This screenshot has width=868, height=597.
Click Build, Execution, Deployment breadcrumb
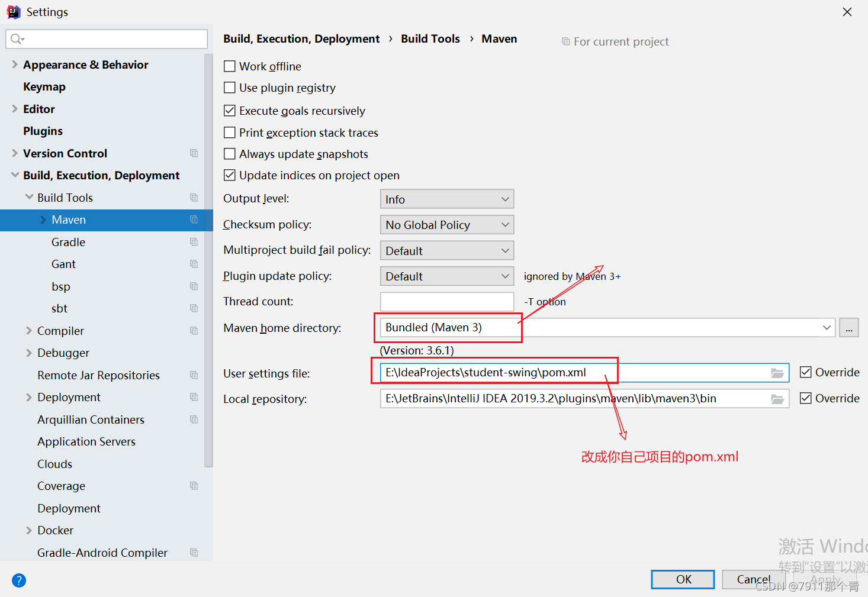pos(301,38)
